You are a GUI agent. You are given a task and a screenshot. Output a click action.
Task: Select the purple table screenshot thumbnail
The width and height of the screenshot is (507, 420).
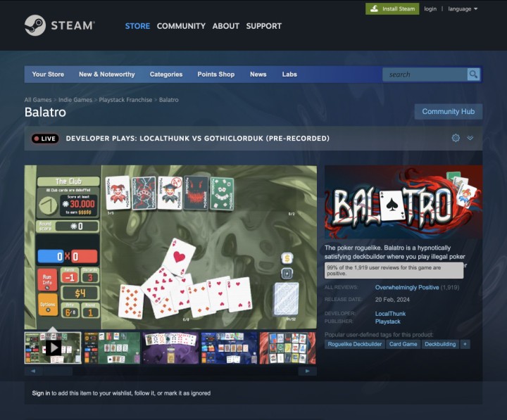point(170,348)
